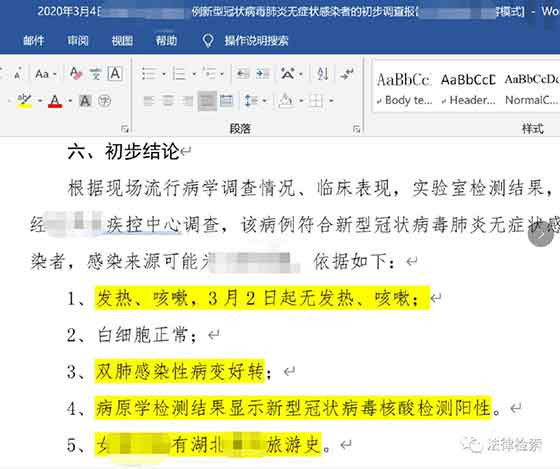Toggle the Character Border button

coord(115,74)
